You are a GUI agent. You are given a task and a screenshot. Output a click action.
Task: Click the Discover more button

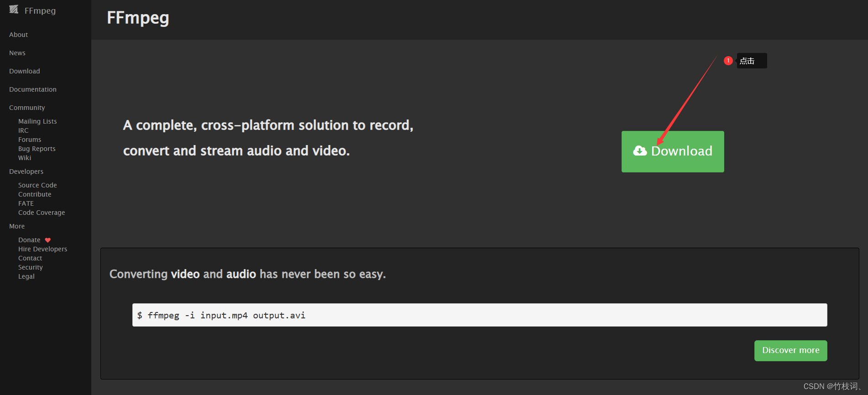791,351
